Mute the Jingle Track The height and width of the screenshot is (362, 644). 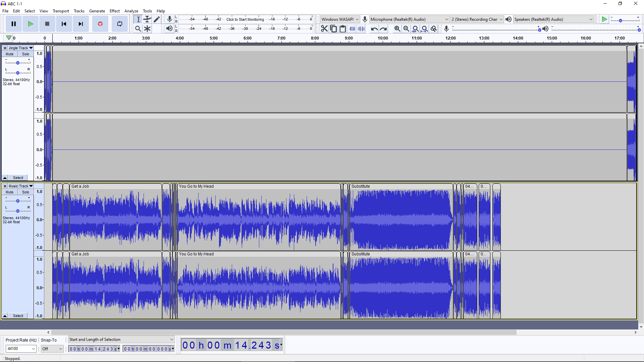coord(10,54)
